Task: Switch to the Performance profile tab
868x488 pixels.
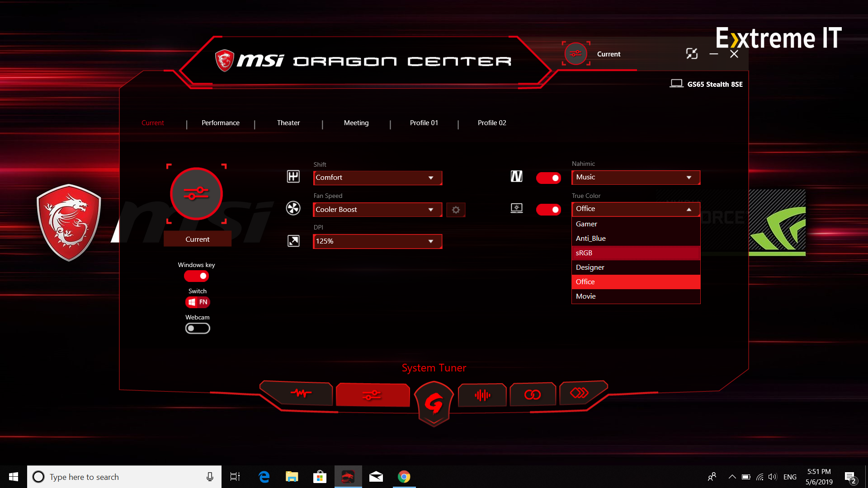Action: point(221,123)
